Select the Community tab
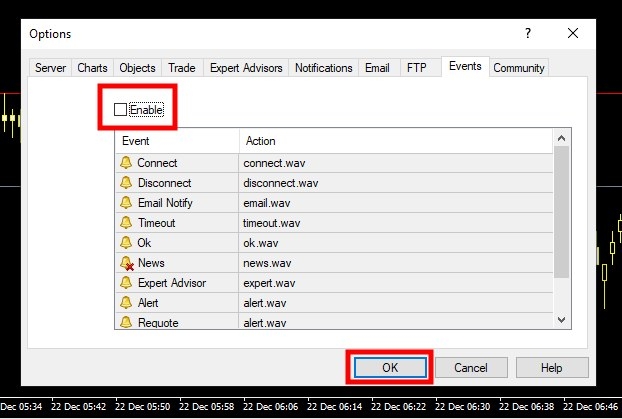 pyautogui.click(x=519, y=68)
